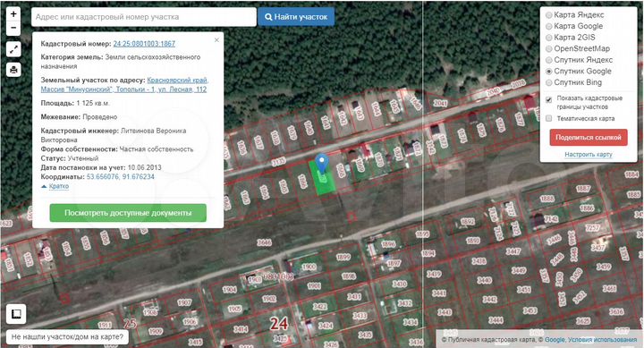Click parcel labeled 1886 on map
The width and height of the screenshot is (644, 348).
click(587, 208)
